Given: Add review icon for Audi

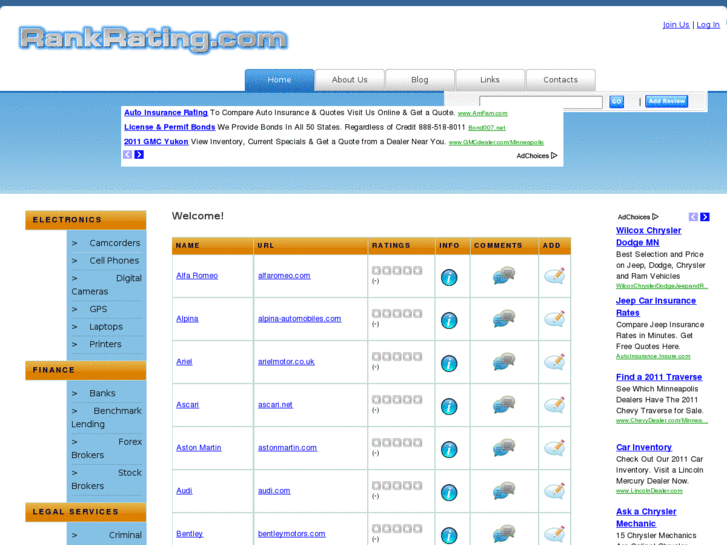Looking at the screenshot, I should click(555, 490).
